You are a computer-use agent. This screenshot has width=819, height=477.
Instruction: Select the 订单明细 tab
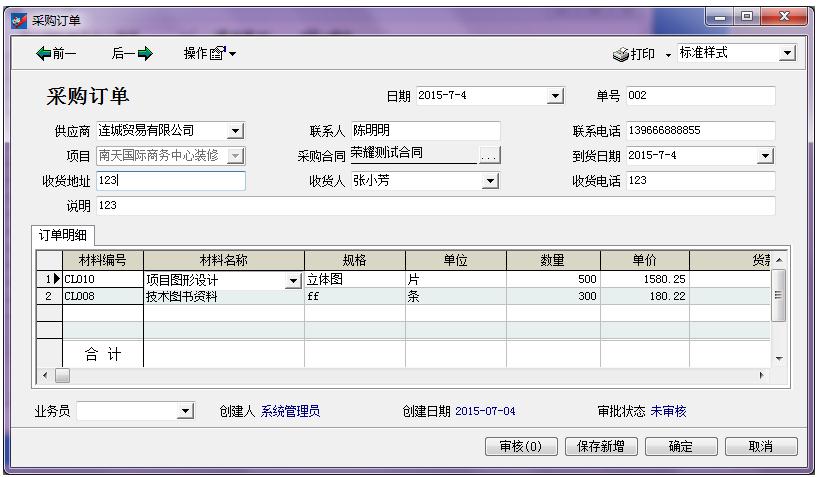click(61, 236)
